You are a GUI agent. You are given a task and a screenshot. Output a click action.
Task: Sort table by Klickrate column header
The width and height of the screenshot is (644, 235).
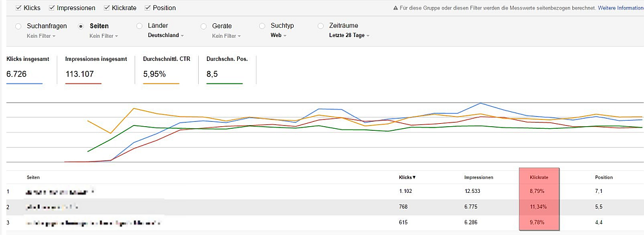click(x=538, y=178)
